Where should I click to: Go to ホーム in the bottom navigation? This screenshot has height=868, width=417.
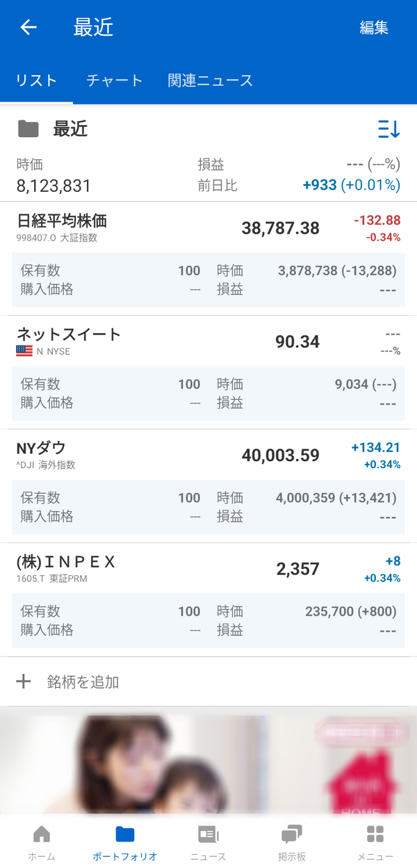(x=42, y=843)
